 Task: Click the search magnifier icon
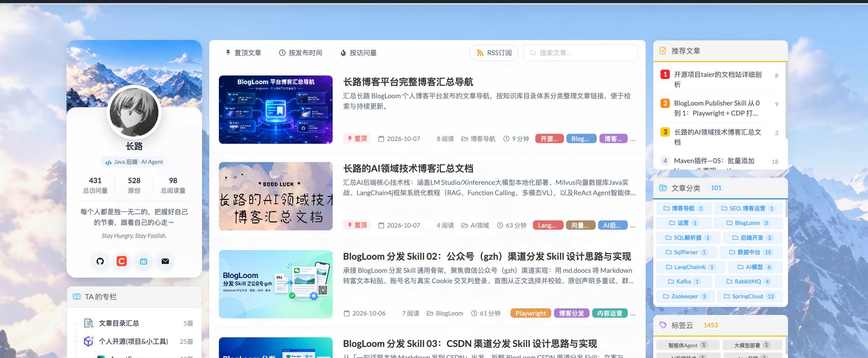(533, 53)
